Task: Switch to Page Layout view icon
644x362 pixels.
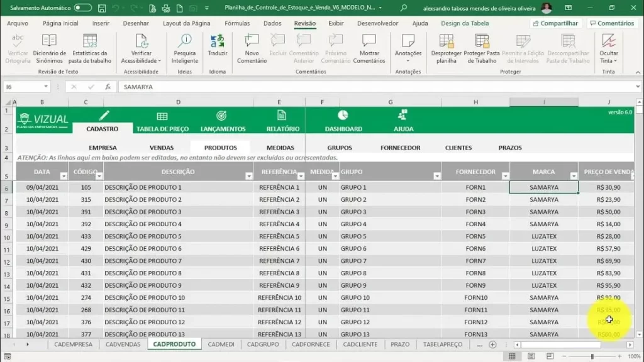Action: pyautogui.click(x=531, y=356)
